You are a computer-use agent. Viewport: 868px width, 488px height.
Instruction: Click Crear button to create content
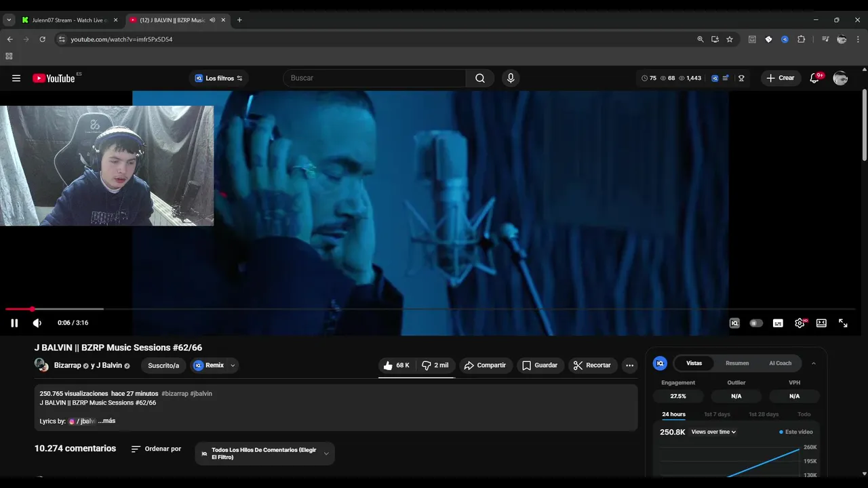click(x=780, y=78)
